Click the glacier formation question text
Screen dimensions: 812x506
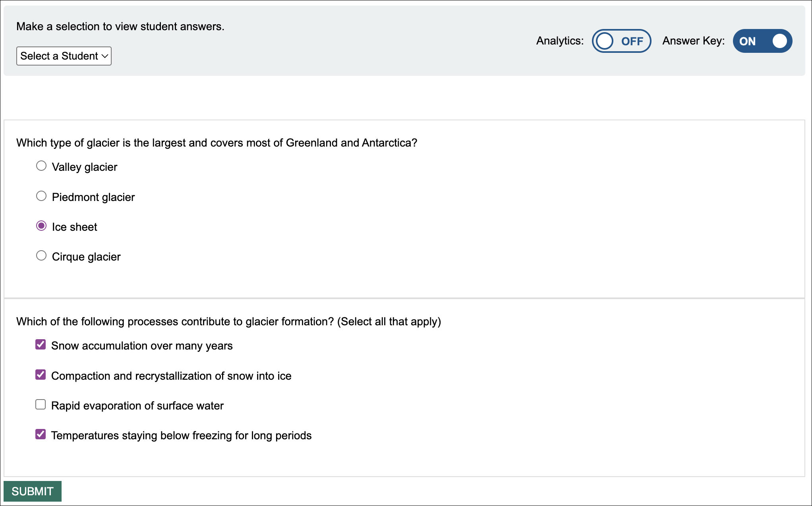tap(228, 322)
